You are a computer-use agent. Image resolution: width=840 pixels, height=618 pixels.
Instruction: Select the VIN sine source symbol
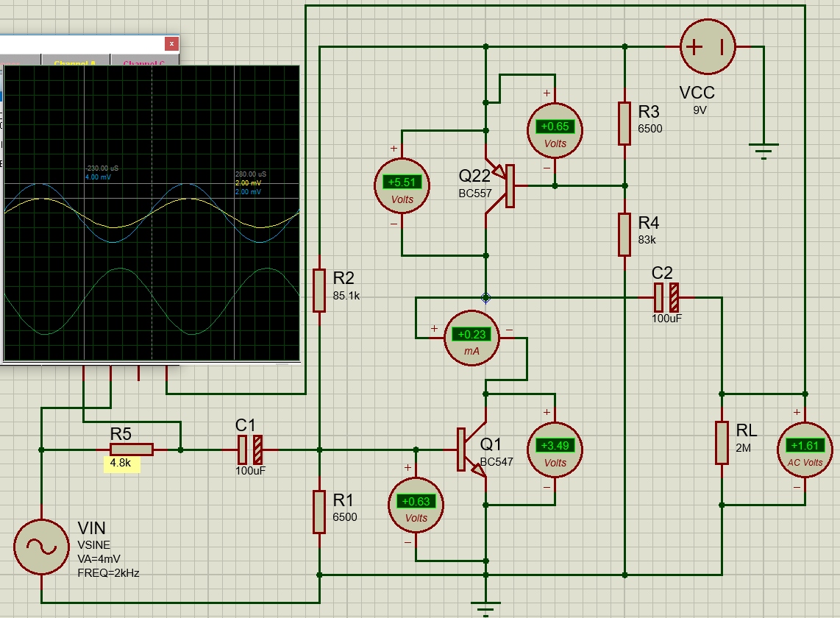tap(41, 547)
